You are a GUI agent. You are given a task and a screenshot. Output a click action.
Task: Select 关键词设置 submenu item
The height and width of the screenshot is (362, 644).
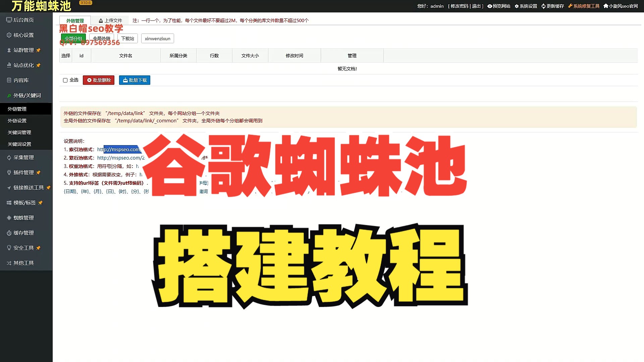(x=26, y=144)
